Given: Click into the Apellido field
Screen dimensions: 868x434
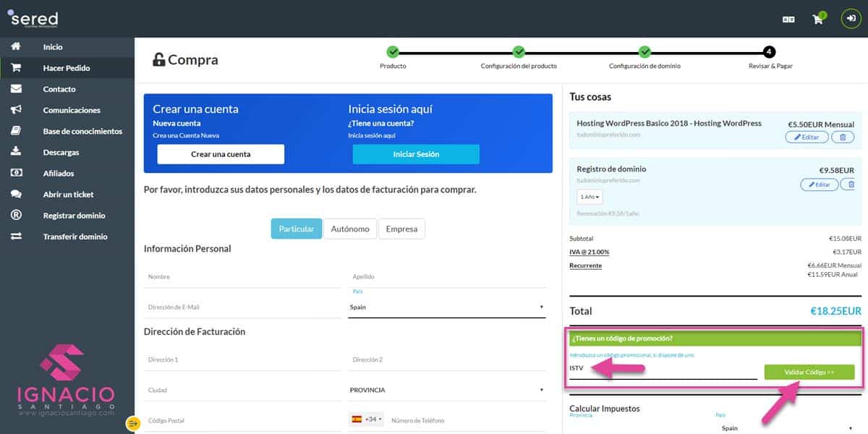Looking at the screenshot, I should tap(448, 277).
